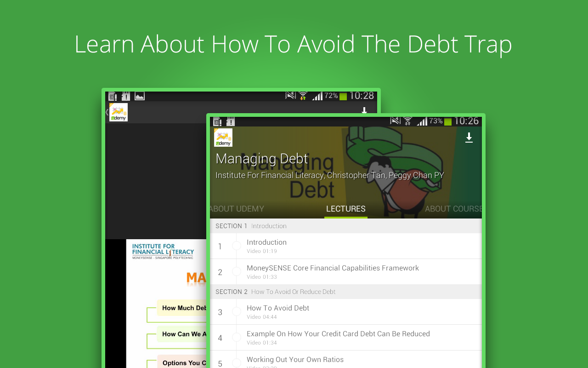The height and width of the screenshot is (368, 588).
Task: Tap Video 01:19 duration under Introduction
Action: [x=262, y=251]
